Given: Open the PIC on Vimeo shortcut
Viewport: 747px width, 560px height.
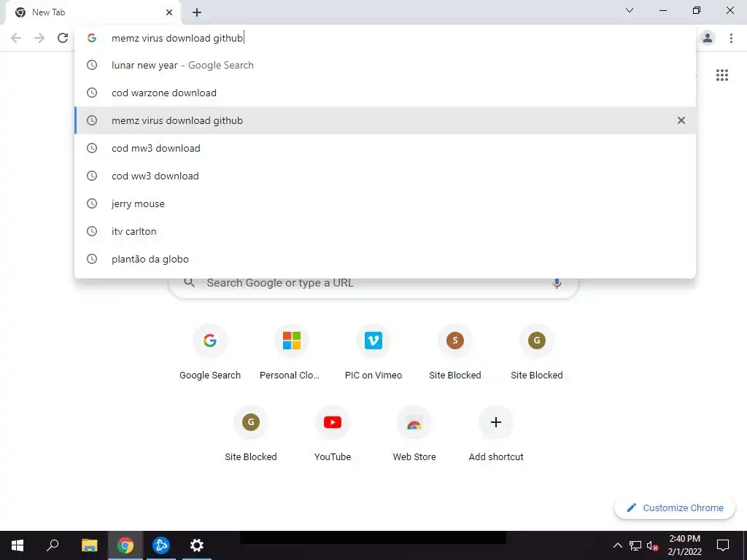Looking at the screenshot, I should point(373,352).
